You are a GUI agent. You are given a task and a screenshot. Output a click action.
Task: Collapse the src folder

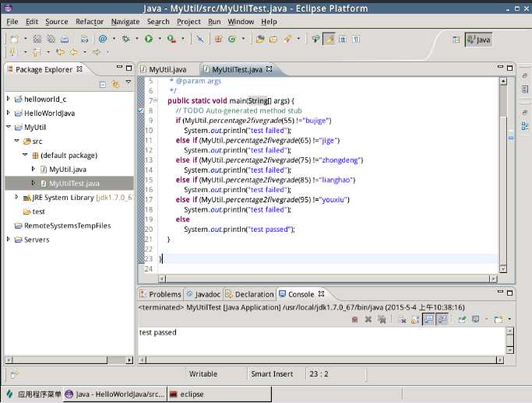tap(16, 141)
